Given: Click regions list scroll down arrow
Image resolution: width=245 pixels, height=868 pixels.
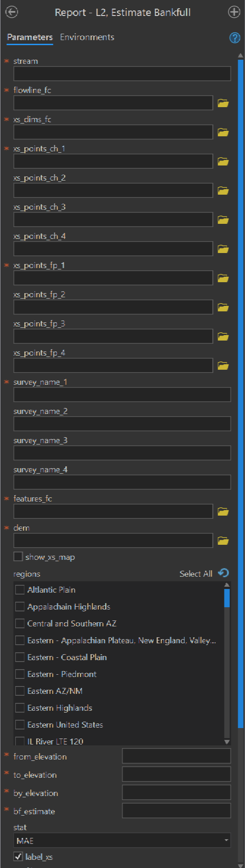Looking at the screenshot, I should pyautogui.click(x=227, y=742).
